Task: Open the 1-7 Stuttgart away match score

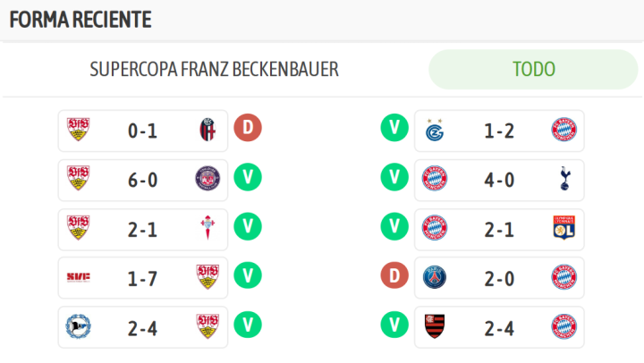Action: [143, 277]
